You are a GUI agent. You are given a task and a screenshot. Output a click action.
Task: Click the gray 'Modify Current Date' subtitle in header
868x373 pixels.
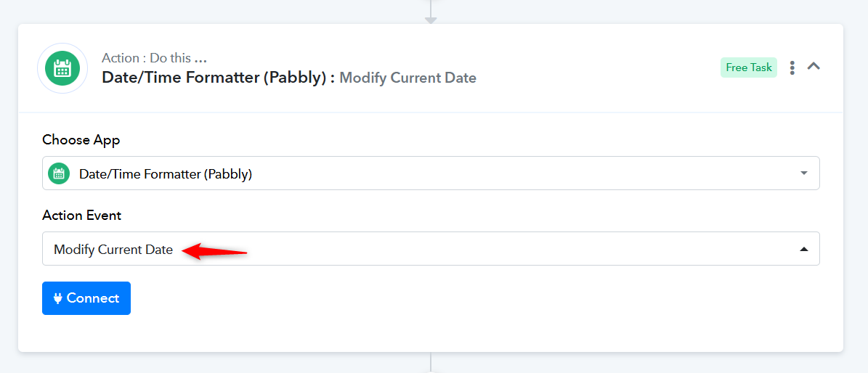point(408,78)
